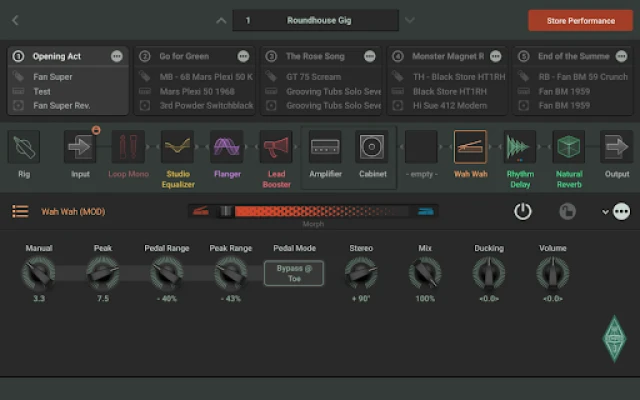The image size is (640, 400).
Task: Click the Ducking knob
Action: tap(489, 273)
